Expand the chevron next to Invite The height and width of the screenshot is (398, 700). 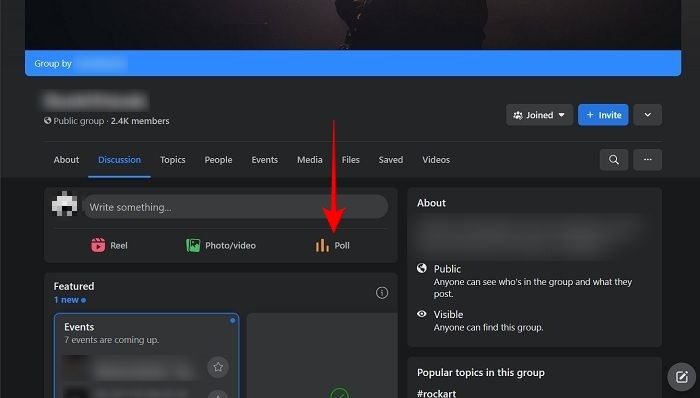647,115
